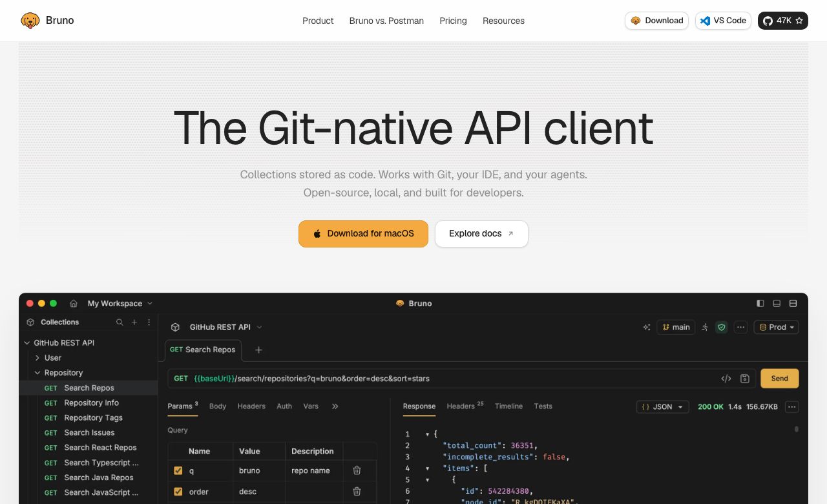
Task: Click the Explore docs button
Action: [x=481, y=233]
